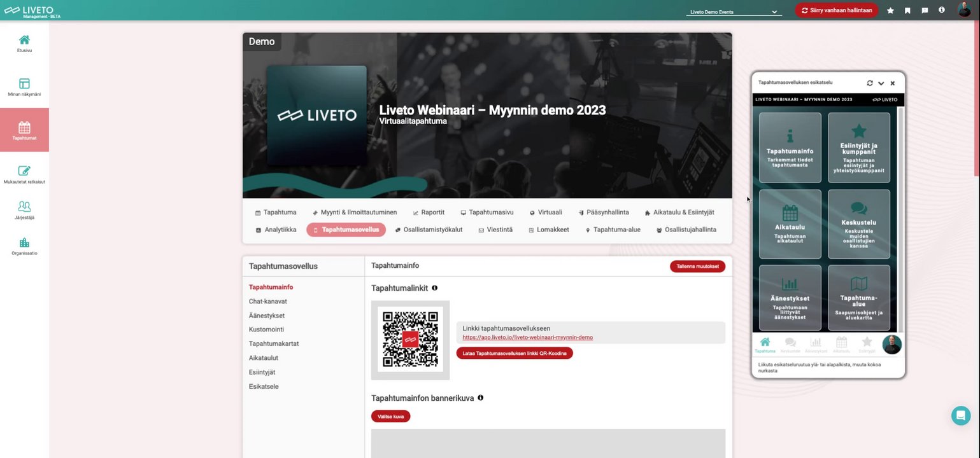Collapse the app preview panel with chevron
The image size is (980, 458).
(881, 83)
